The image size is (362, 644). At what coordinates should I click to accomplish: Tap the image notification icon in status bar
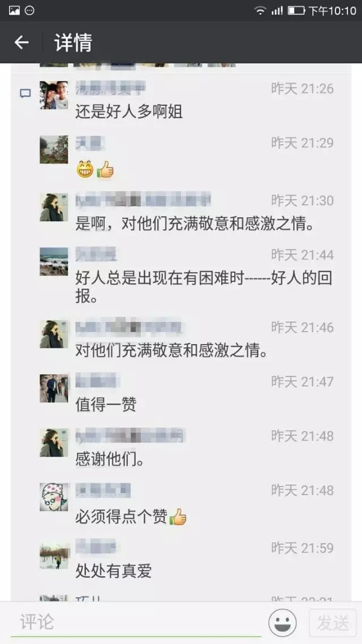[14, 11]
